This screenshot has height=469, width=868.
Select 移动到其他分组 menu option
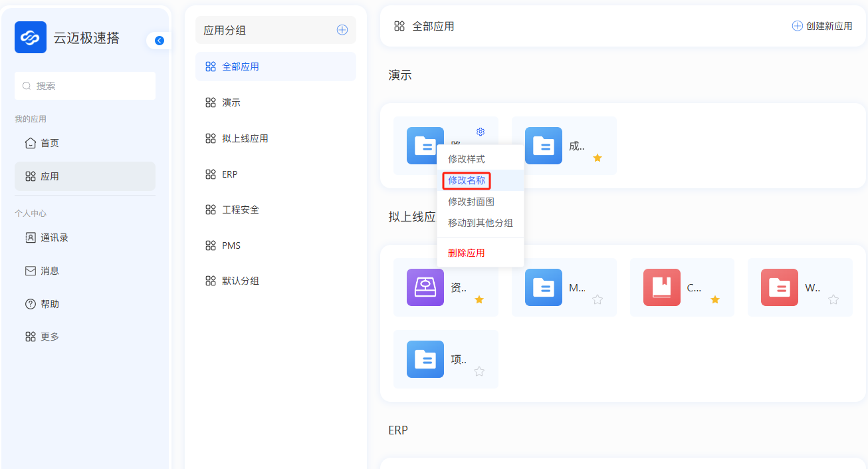pos(480,223)
